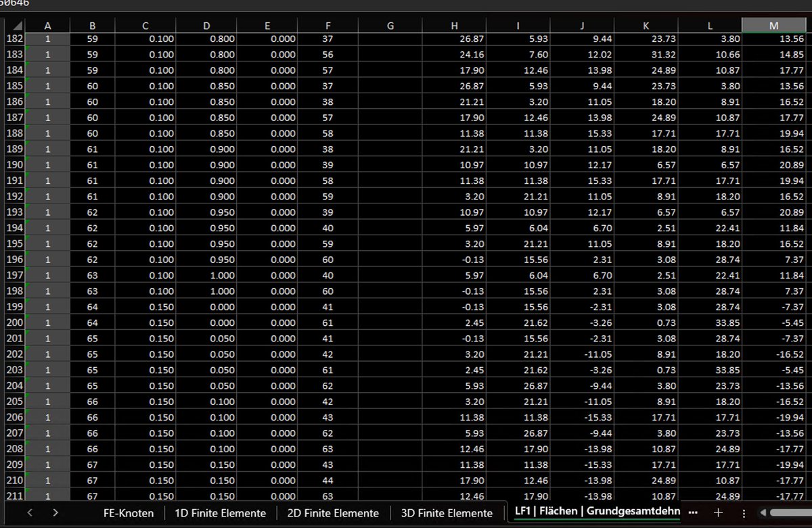The height and width of the screenshot is (528, 812).
Task: Select column J header
Action: tap(582, 25)
